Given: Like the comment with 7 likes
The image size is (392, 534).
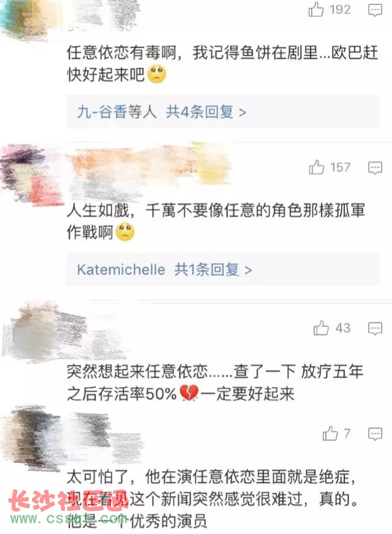Looking at the screenshot, I should tap(330, 433).
